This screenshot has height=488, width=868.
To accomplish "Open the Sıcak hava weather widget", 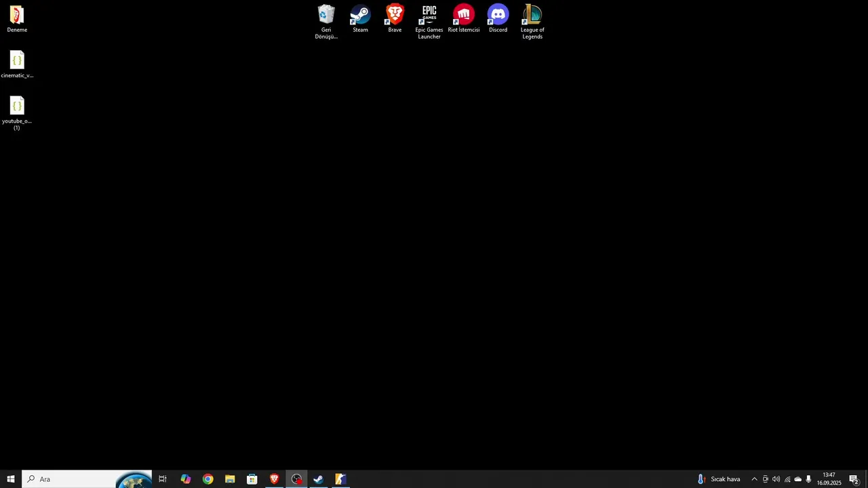I will pos(719,479).
